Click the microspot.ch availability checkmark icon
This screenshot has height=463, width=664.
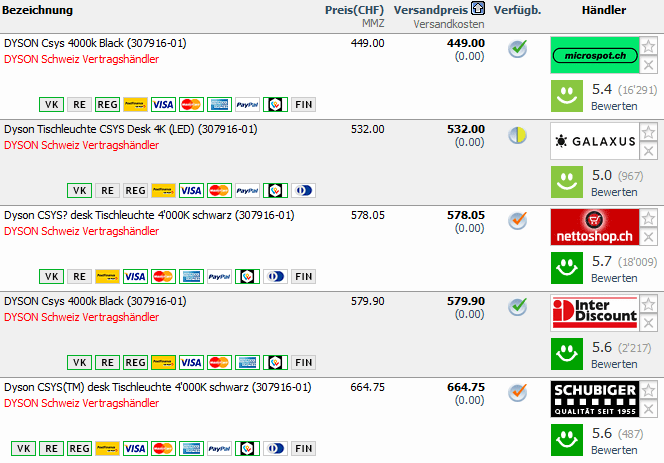point(517,49)
